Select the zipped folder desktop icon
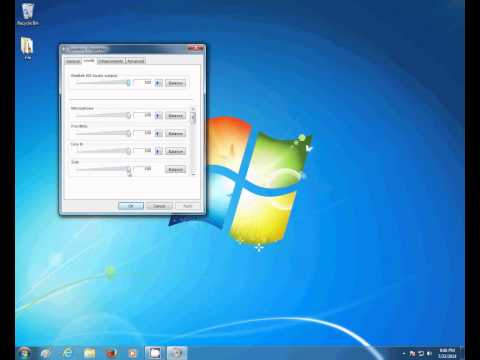This screenshot has height=360, width=480. 27,48
